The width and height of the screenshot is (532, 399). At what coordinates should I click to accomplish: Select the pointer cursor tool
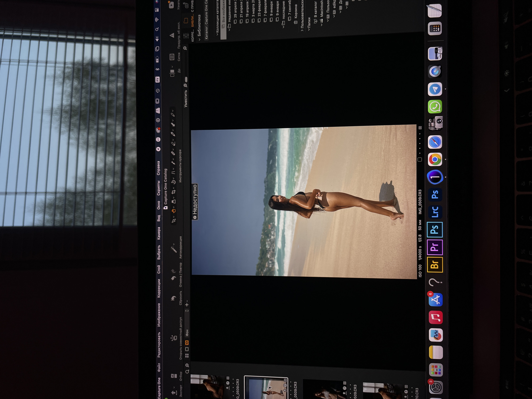point(174,220)
